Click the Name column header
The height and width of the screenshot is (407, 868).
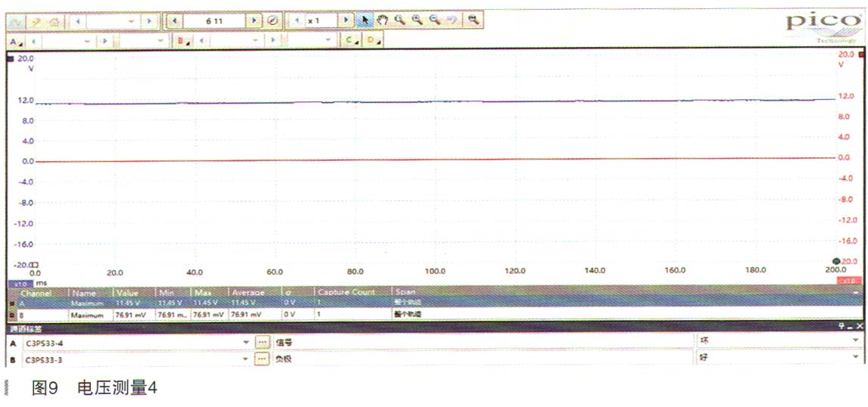pos(90,292)
